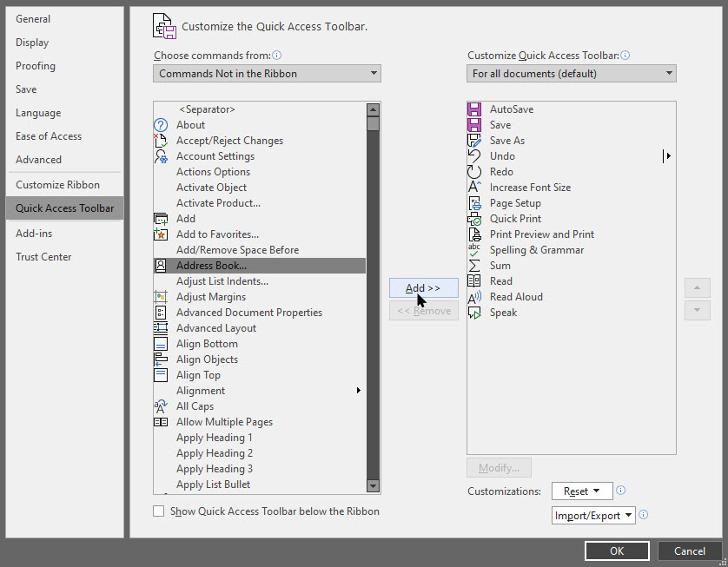The width and height of the screenshot is (728, 567).
Task: Open the Trust Center category
Action: [x=43, y=257]
